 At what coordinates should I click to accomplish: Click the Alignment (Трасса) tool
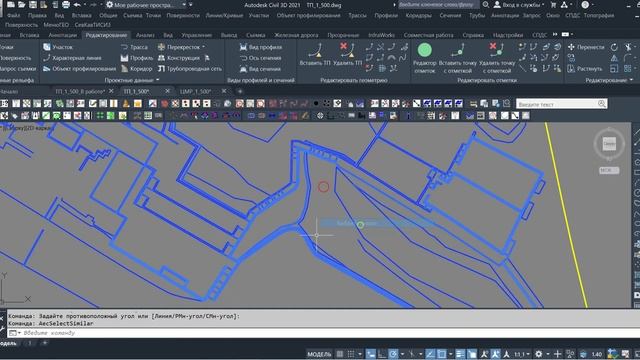pos(134,47)
